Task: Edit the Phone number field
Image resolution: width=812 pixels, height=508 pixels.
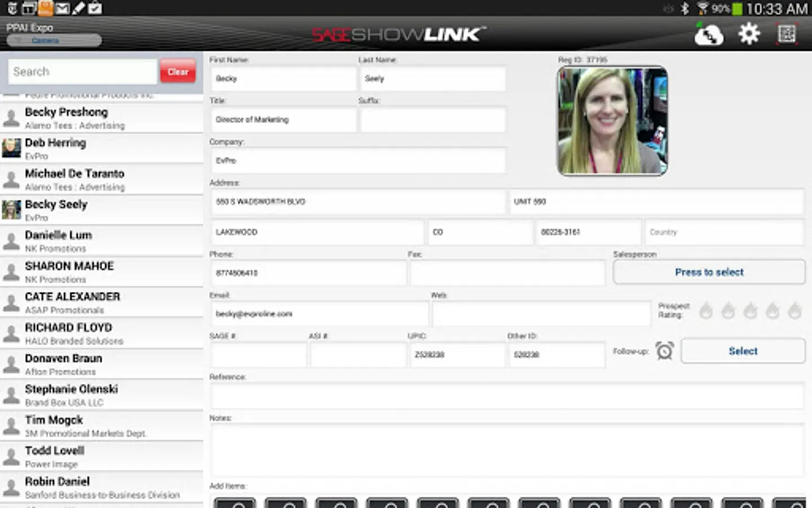Action: [308, 273]
